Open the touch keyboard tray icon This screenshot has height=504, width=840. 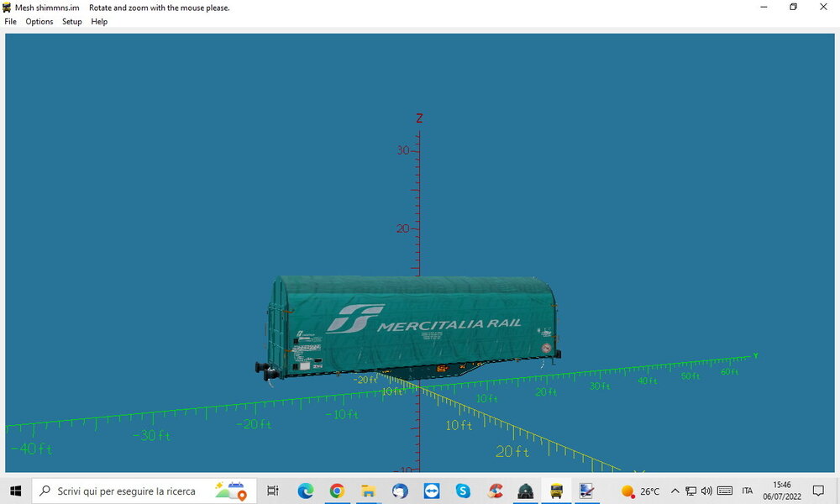(725, 491)
